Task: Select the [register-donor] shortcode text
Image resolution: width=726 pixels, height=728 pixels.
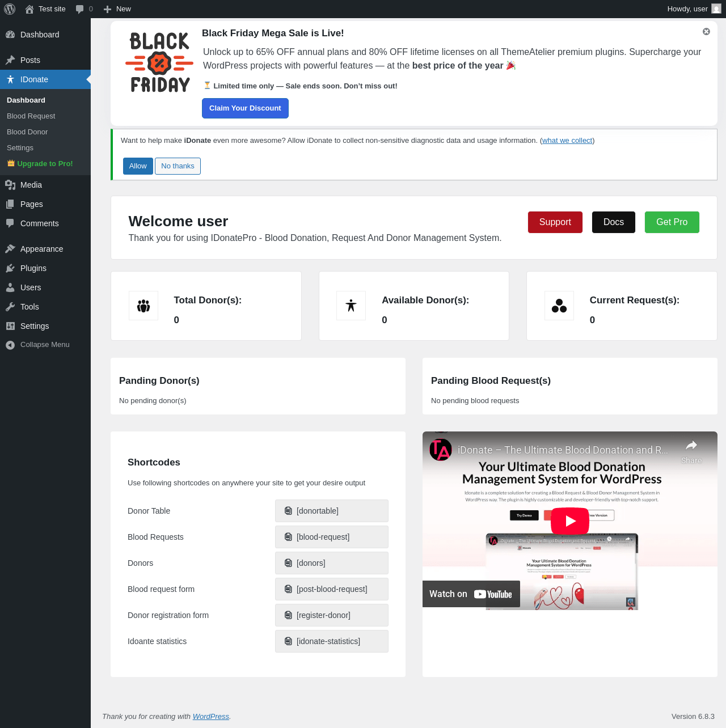Action: (323, 615)
